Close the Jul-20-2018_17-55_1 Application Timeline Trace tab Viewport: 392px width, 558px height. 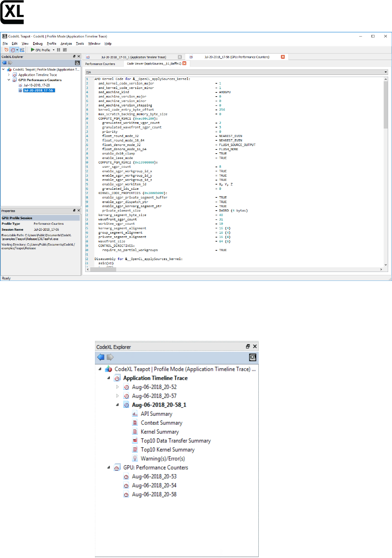180,57
